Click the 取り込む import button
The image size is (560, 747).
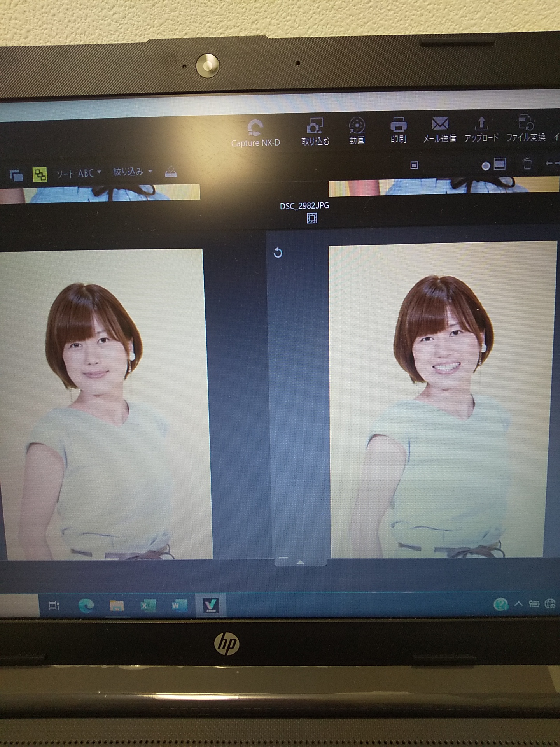pos(315,132)
